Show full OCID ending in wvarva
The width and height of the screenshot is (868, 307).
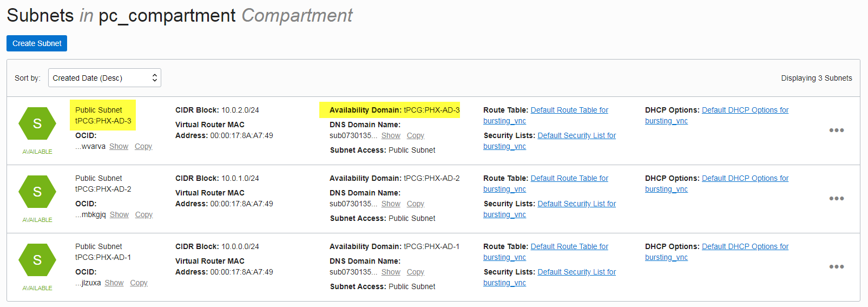pos(119,146)
